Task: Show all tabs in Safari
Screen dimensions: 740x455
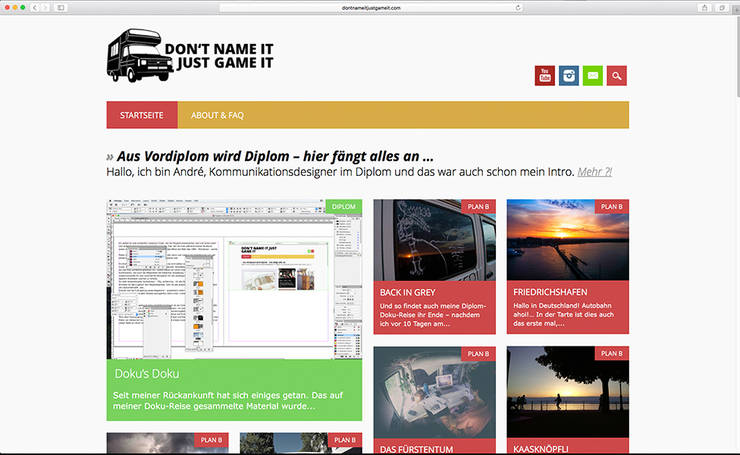Action: click(722, 8)
